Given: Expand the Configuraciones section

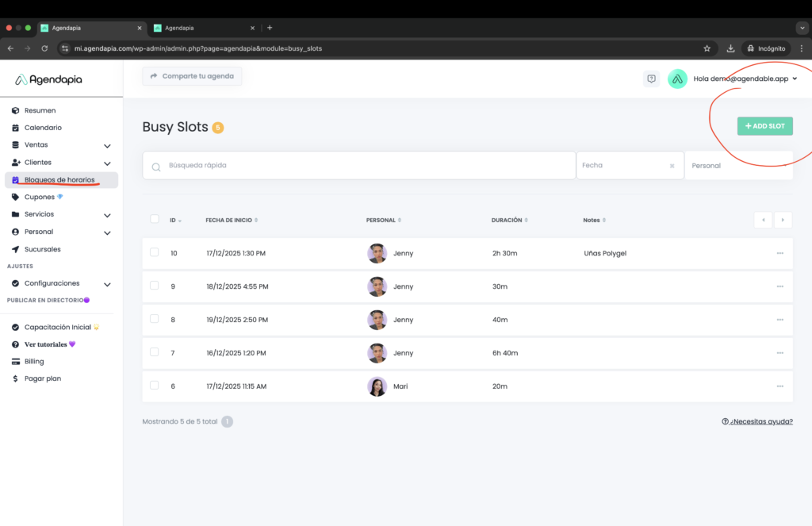Looking at the screenshot, I should coord(107,283).
